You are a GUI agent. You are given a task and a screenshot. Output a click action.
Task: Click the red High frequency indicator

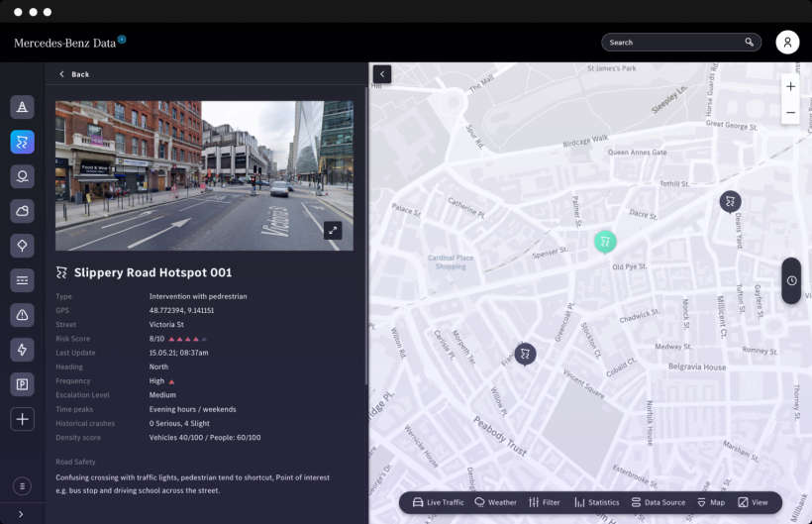pos(171,381)
